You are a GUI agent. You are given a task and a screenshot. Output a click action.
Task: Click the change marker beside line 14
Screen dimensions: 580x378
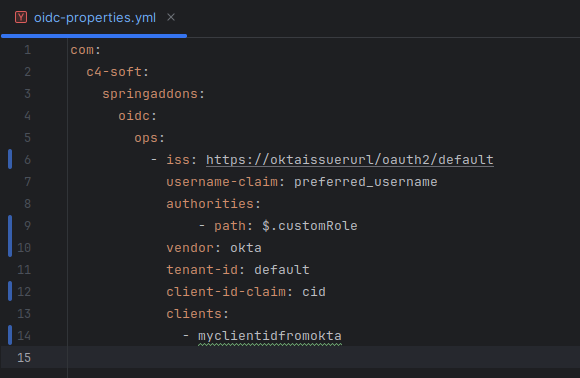click(10, 335)
